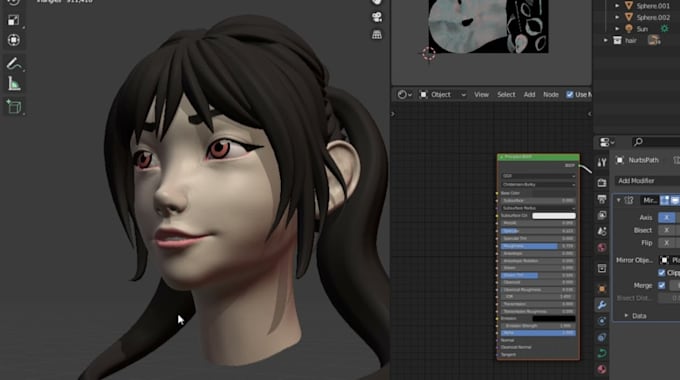Click the UV image texture thumbnail

[488, 26]
